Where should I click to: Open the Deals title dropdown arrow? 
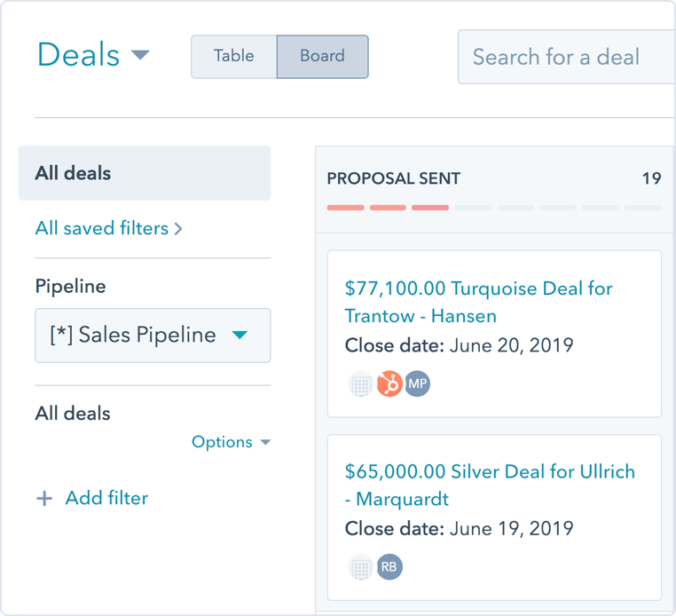(140, 55)
